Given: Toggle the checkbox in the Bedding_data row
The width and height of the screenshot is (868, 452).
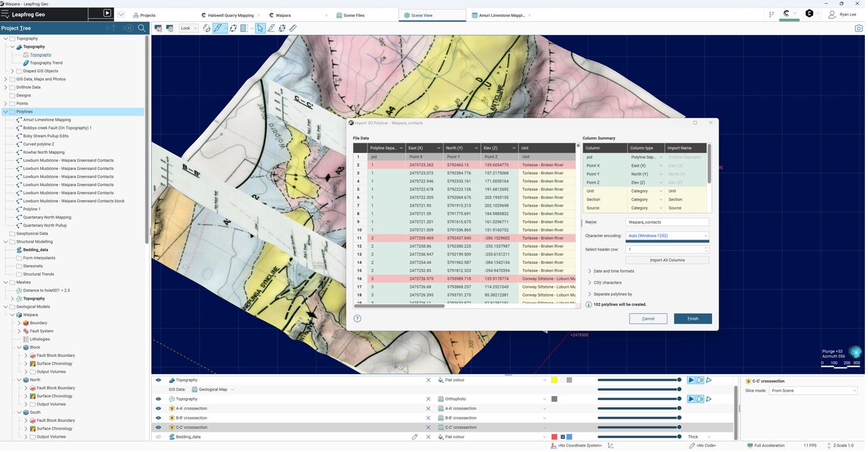Looking at the screenshot, I should (563, 437).
